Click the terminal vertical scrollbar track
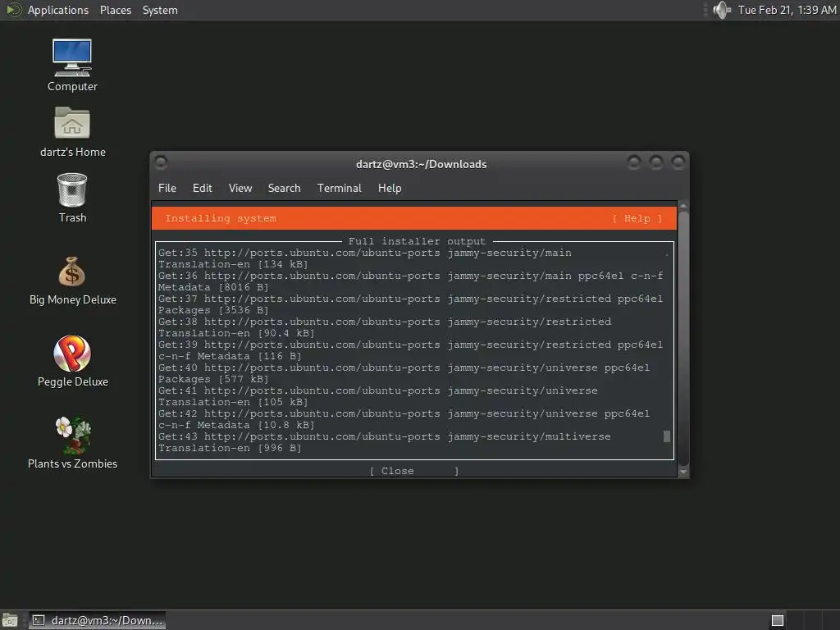840x630 pixels. point(683,338)
